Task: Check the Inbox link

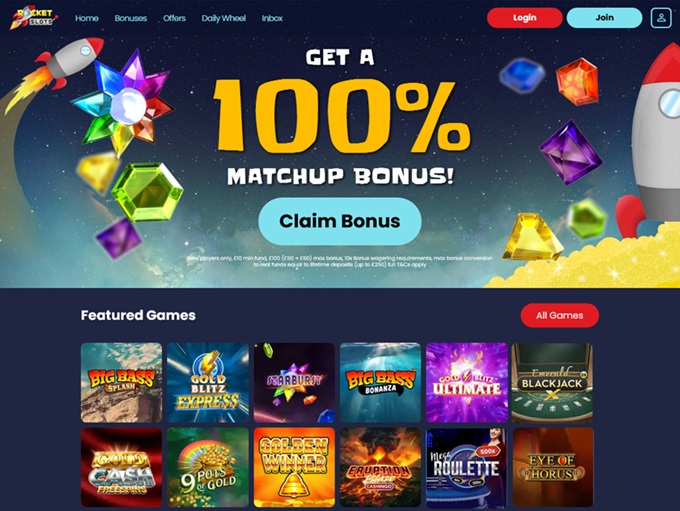Action: 272,18
